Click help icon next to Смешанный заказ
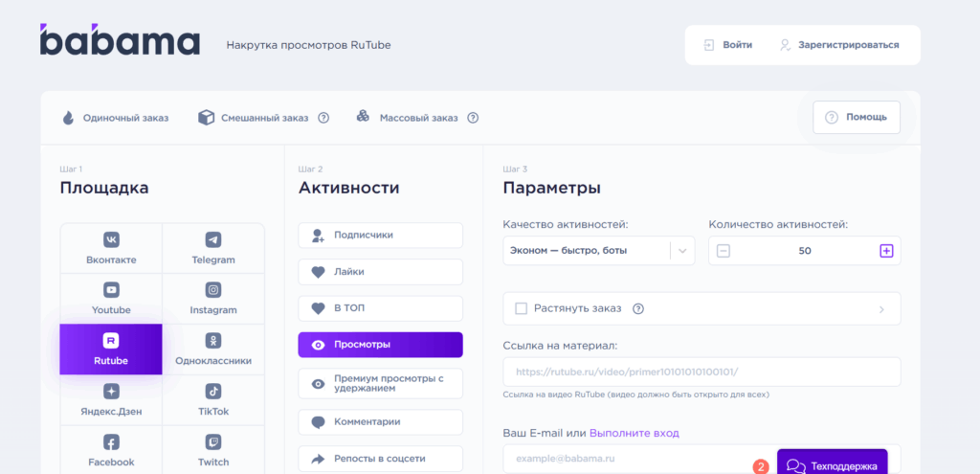This screenshot has height=474, width=980. 323,118
